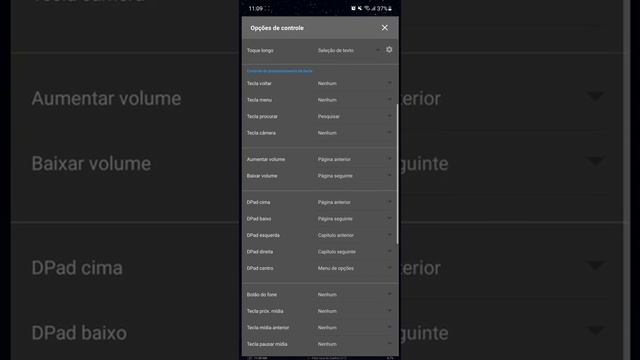Image resolution: width=640 pixels, height=360 pixels.
Task: Click the vertical scrollbar of the dialog
Action: (397, 174)
